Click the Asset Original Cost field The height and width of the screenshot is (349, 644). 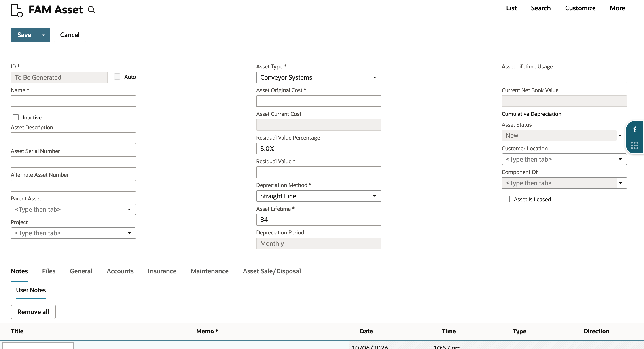point(318,101)
